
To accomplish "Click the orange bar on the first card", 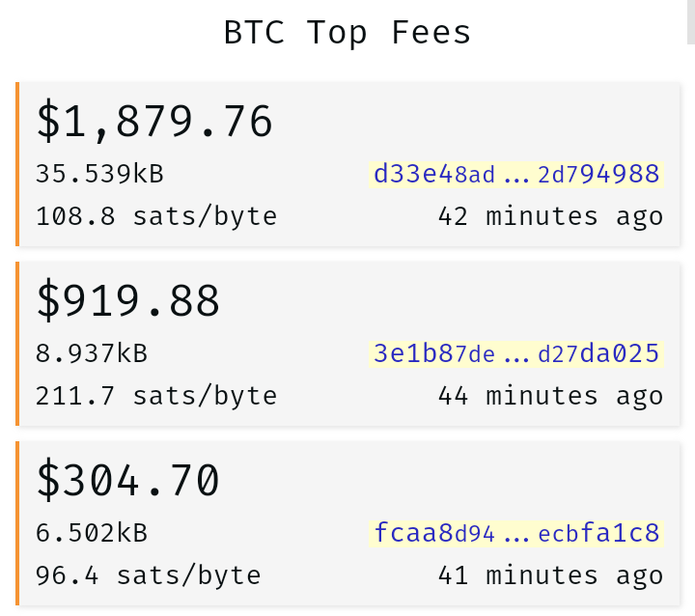I will click(x=17, y=164).
